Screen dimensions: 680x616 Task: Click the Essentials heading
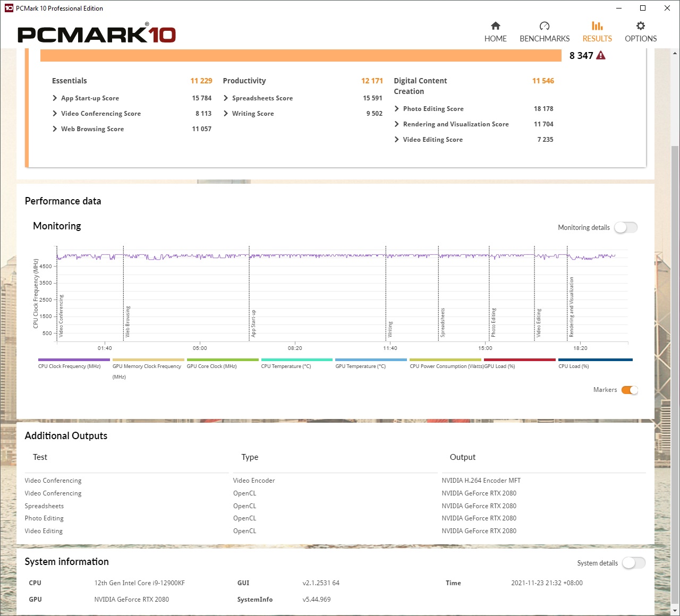69,81
